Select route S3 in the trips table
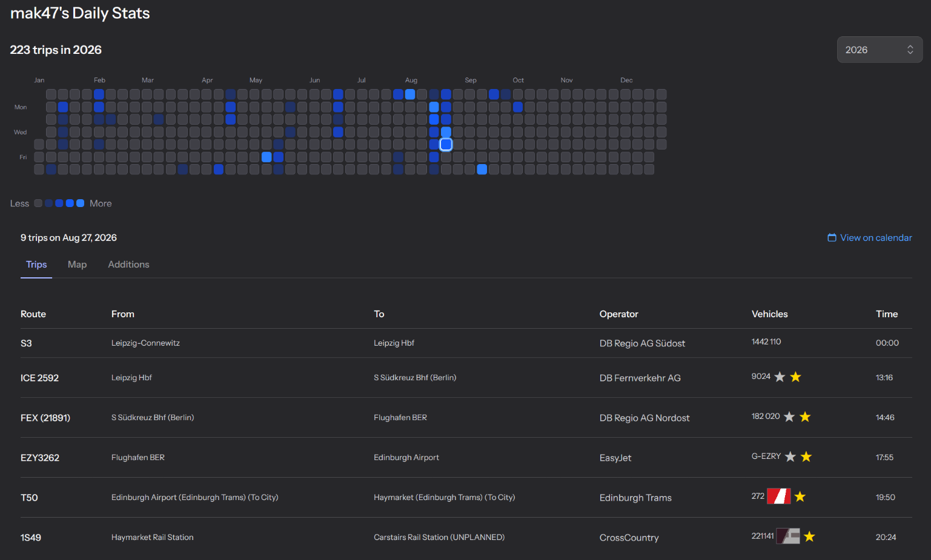The image size is (931, 560). point(26,343)
